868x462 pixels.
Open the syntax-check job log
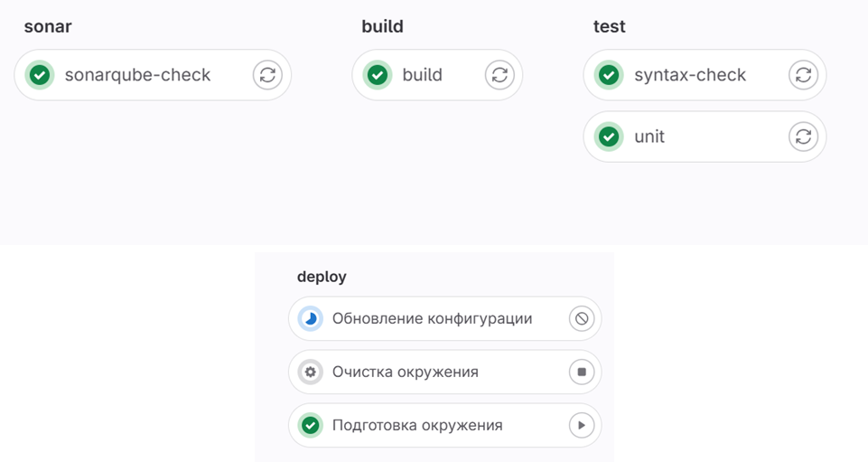[690, 75]
